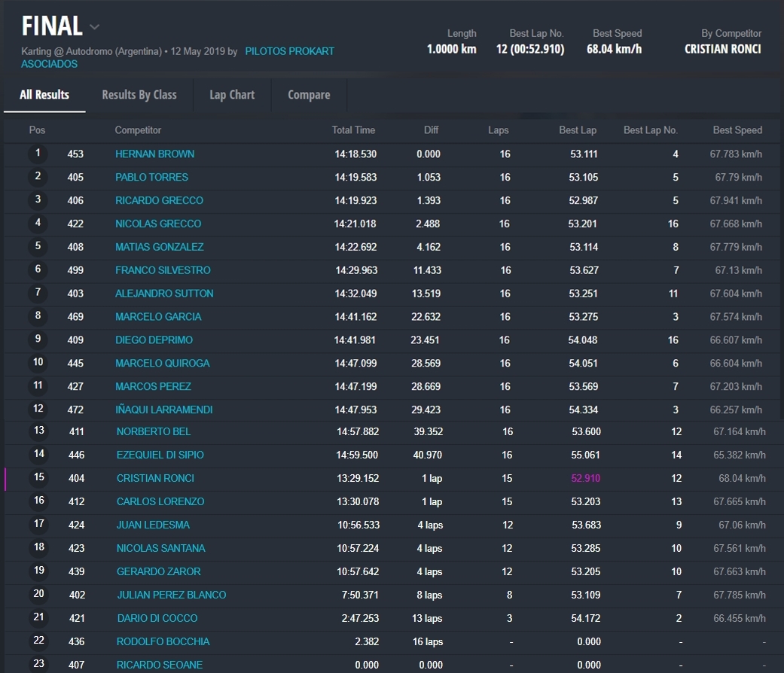This screenshot has width=784, height=673.
Task: Select the All Results tab
Action: pyautogui.click(x=44, y=95)
